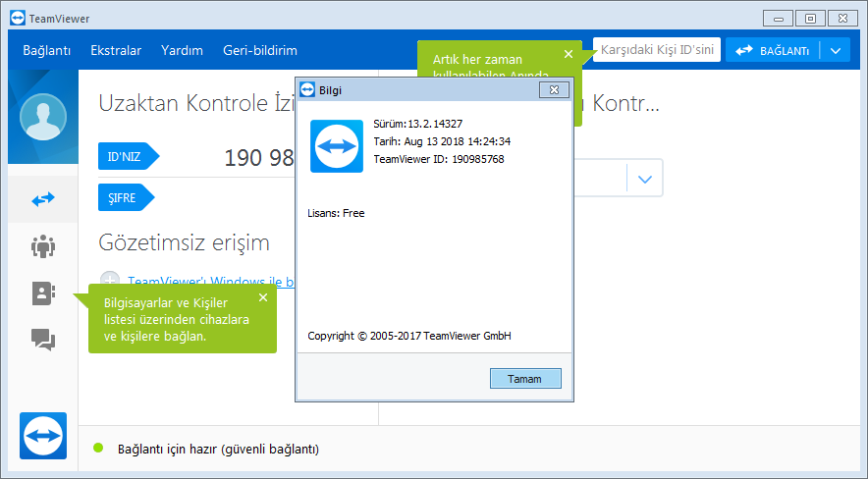This screenshot has height=479, width=868.
Task: Click the Karşıdaki Kişi ID'sini field
Action: click(657, 50)
